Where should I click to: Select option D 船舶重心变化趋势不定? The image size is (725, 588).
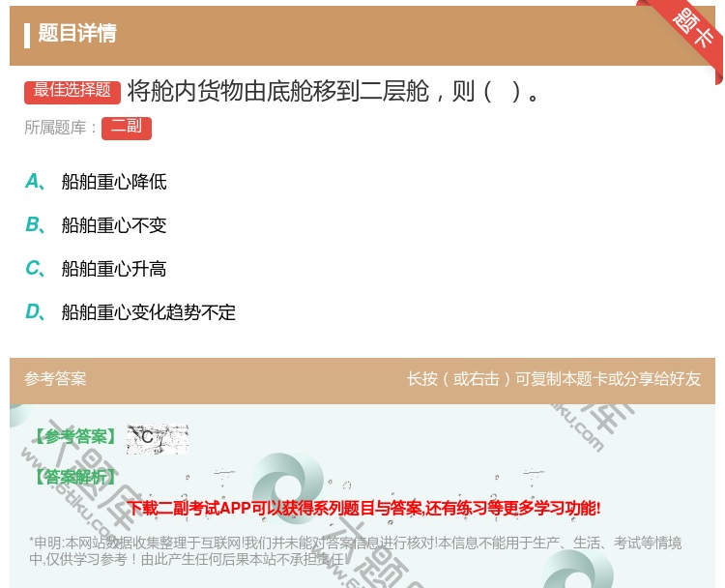click(x=130, y=312)
